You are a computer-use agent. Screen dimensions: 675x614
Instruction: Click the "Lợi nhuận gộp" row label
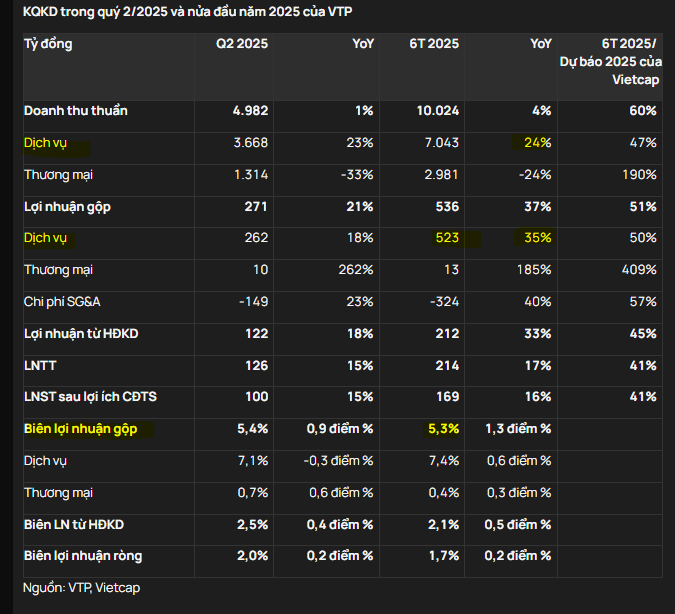pos(68,206)
